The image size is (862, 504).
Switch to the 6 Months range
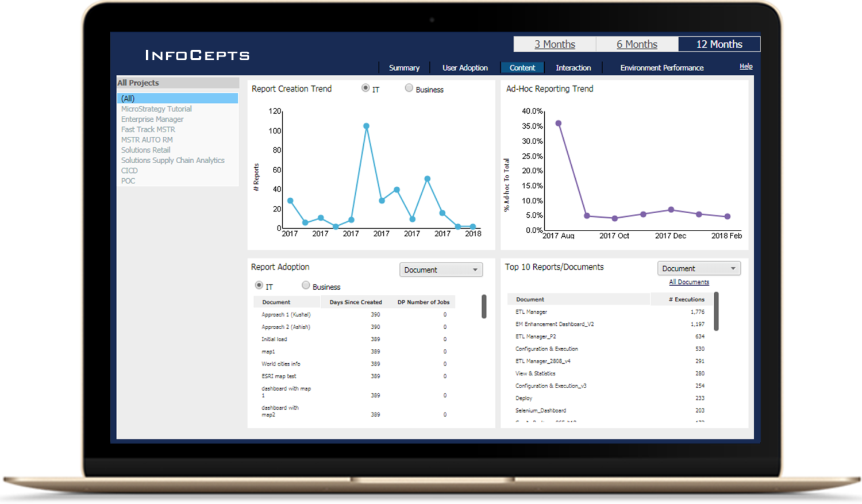(x=637, y=44)
